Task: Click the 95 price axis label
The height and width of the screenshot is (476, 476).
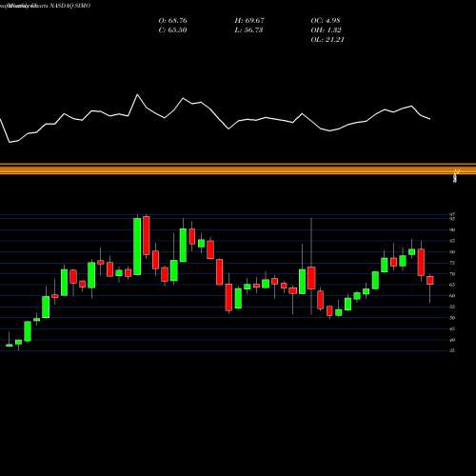Action: [452, 219]
